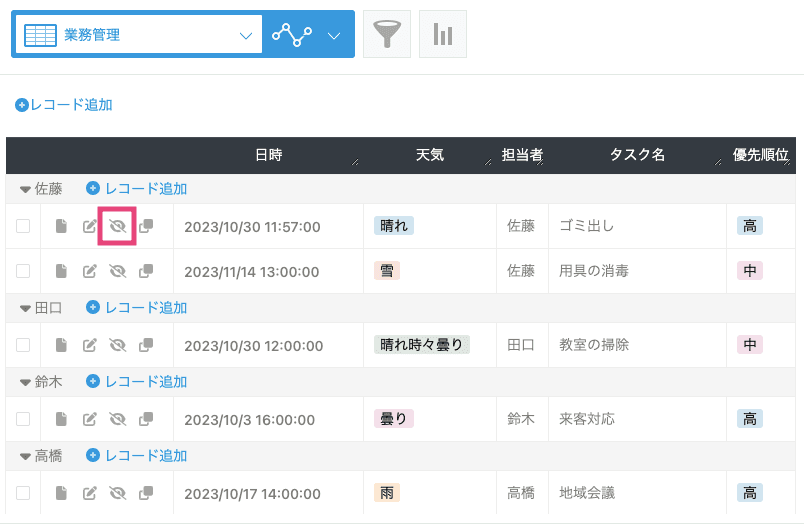Duplicate the ゴミ出し record
The image size is (804, 524).
(x=146, y=226)
